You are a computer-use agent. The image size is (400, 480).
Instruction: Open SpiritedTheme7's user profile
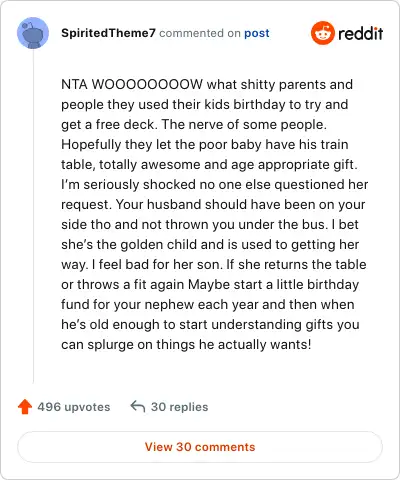[x=108, y=33]
